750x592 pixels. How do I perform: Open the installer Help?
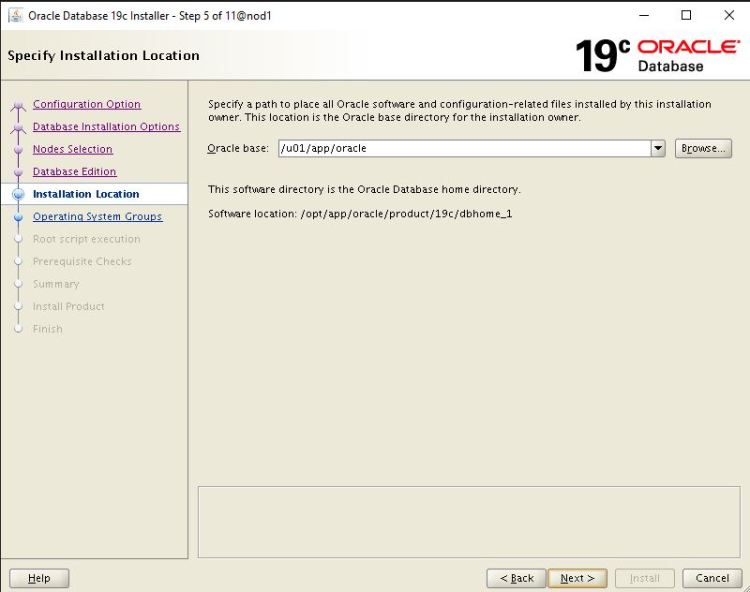point(39,578)
